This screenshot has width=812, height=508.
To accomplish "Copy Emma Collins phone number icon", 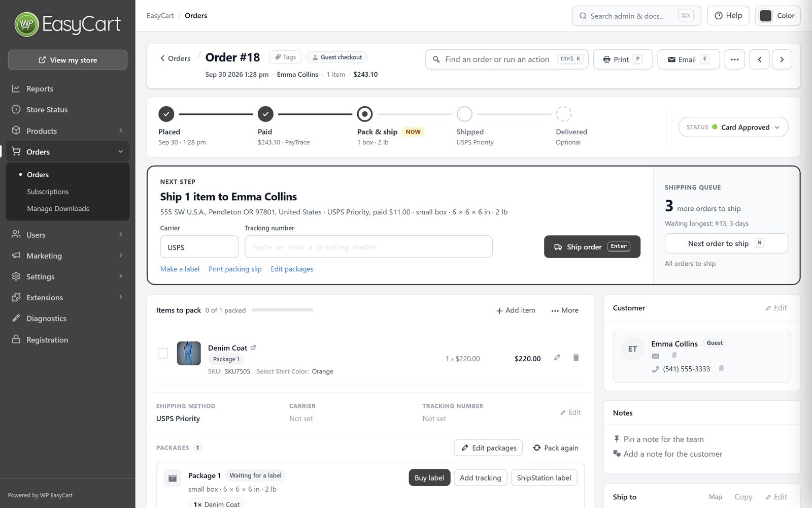I will coord(721,368).
